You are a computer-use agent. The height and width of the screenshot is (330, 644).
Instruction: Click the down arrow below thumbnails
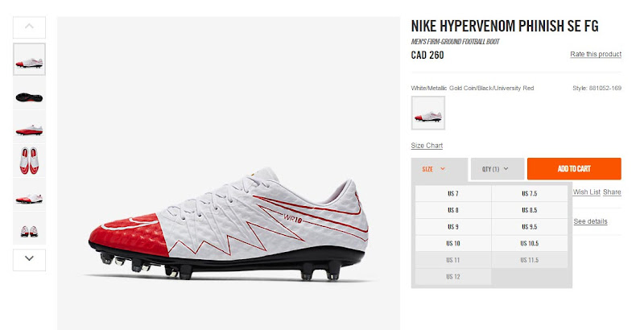tap(29, 259)
